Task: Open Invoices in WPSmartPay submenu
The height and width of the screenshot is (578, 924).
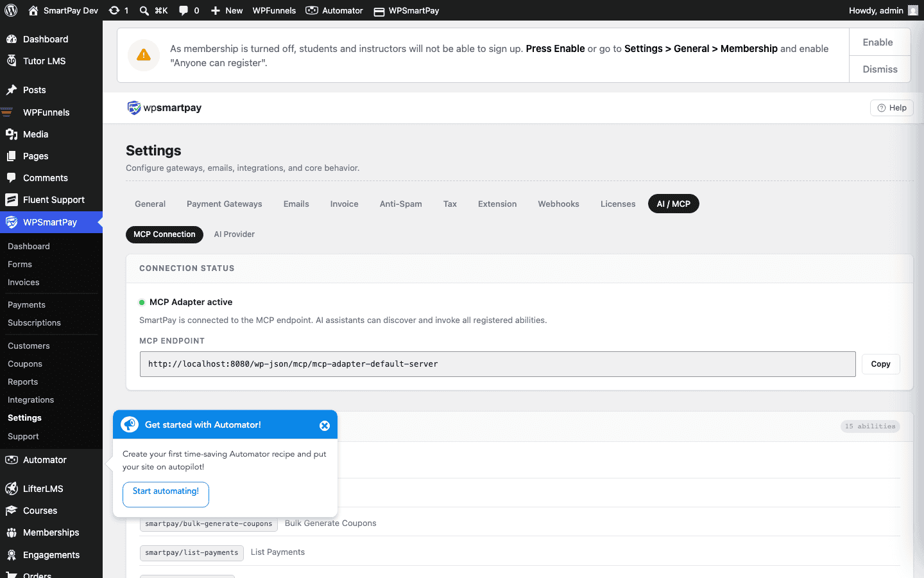Action: [24, 283]
